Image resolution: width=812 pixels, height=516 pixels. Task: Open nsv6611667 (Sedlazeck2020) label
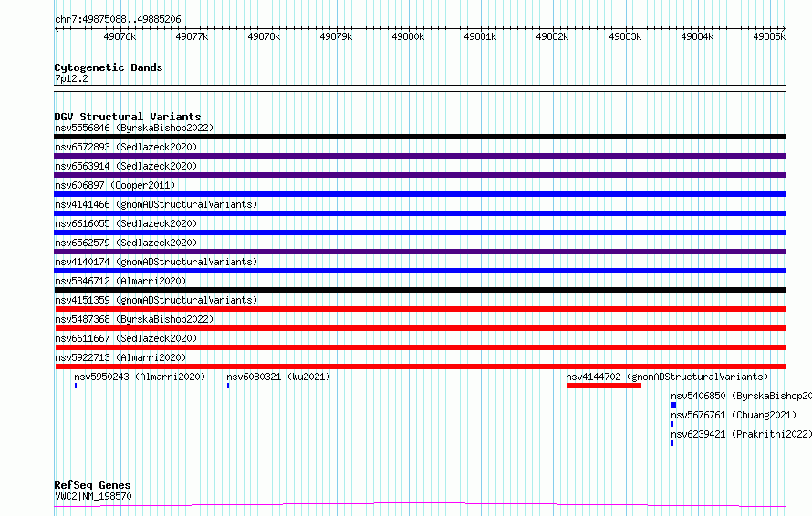[126, 338]
